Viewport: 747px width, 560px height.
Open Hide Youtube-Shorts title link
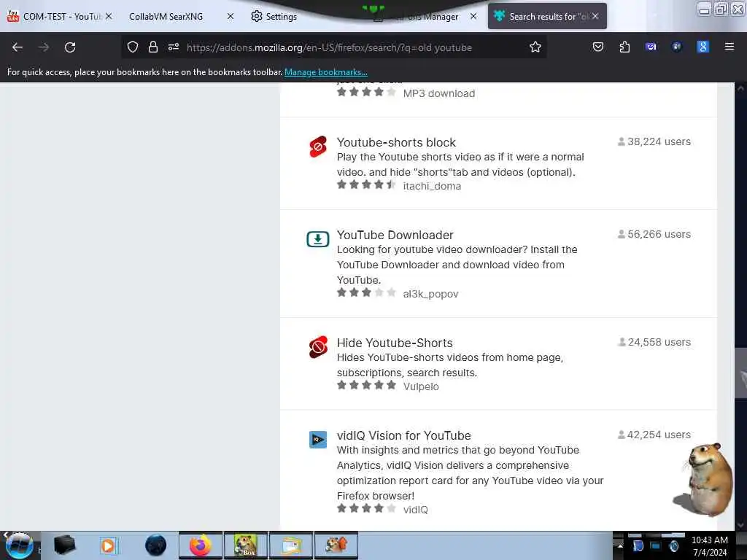[395, 343]
